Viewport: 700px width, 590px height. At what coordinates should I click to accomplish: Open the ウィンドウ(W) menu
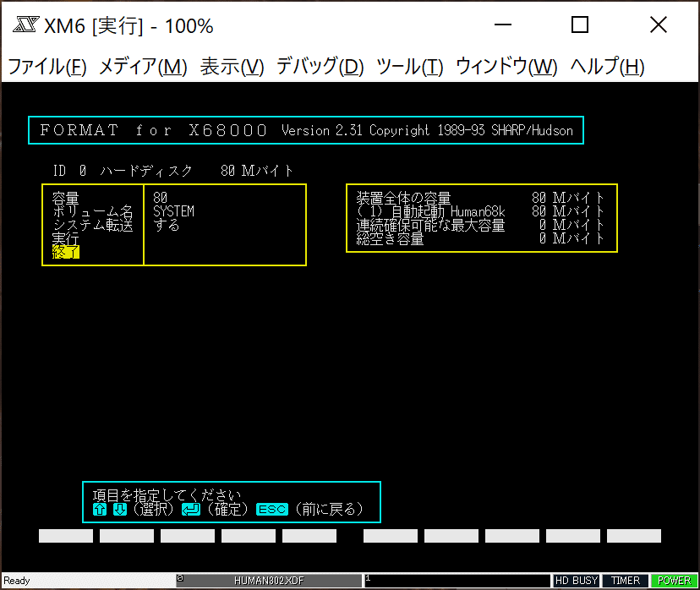tap(506, 67)
